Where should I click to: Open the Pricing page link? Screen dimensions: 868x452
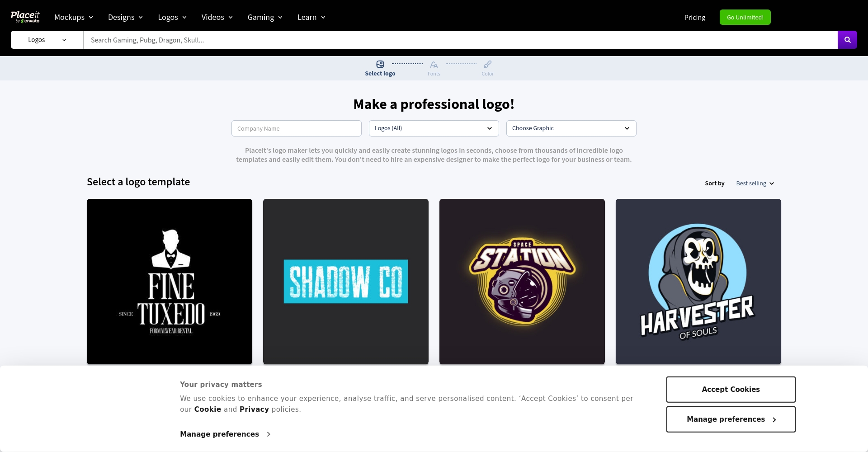(694, 17)
